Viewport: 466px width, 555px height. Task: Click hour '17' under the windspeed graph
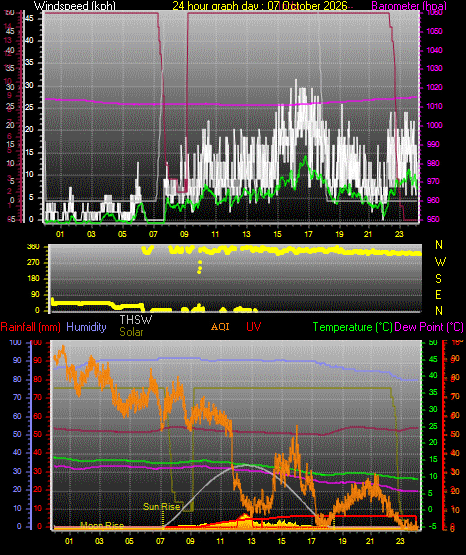coord(309,234)
